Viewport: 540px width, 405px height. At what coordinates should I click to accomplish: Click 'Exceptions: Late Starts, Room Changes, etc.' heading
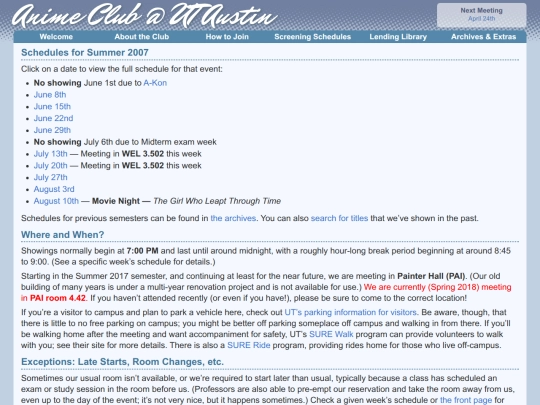coord(123,362)
